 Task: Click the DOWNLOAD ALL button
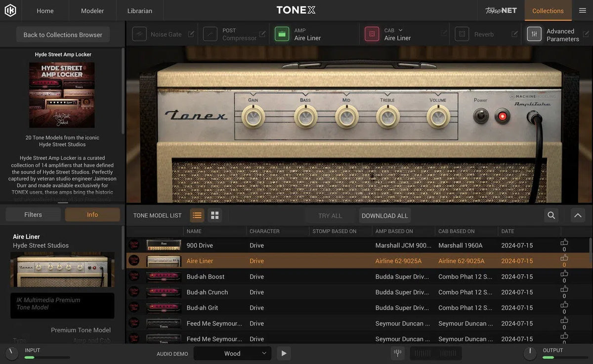384,215
